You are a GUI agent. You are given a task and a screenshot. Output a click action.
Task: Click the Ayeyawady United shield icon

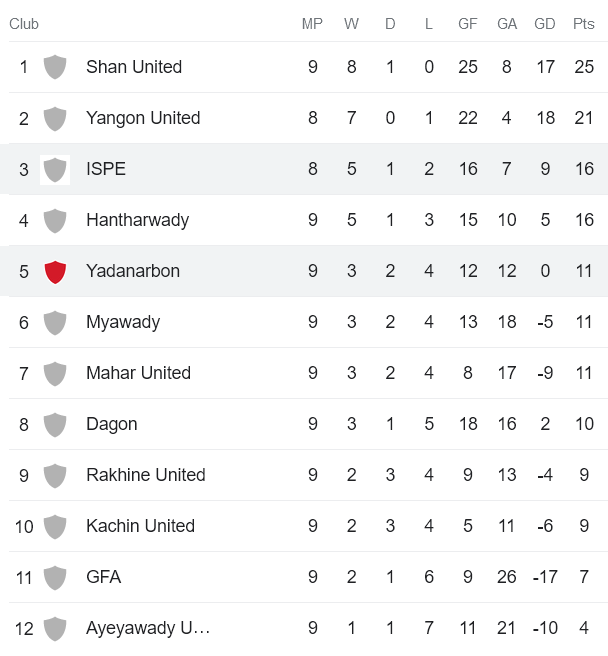coord(55,628)
